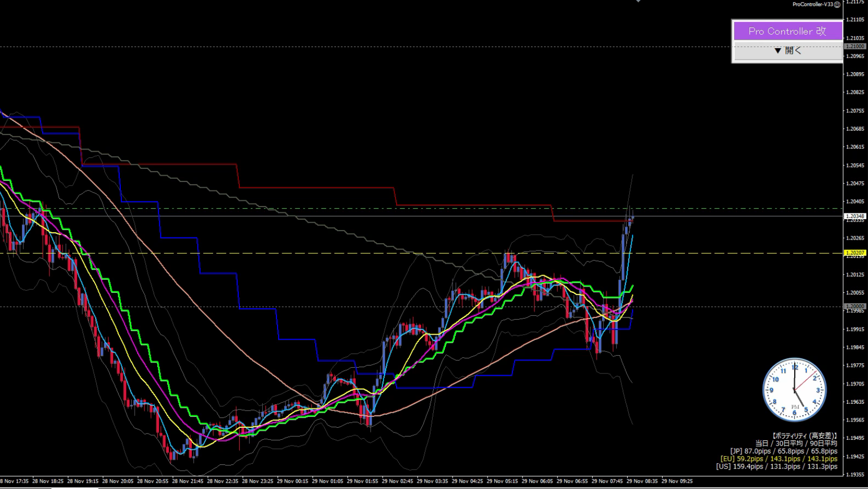
Task: Click the 1.20475 price scale value
Action: pos(855,184)
